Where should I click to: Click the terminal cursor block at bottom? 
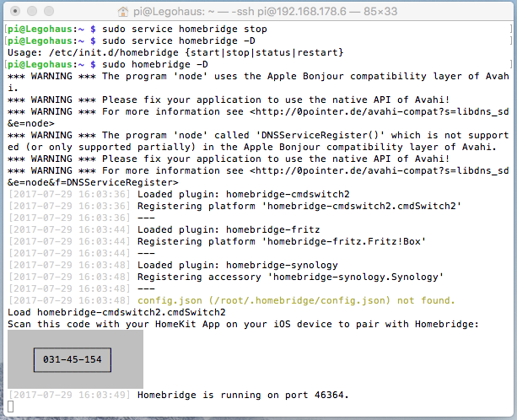coord(11,407)
